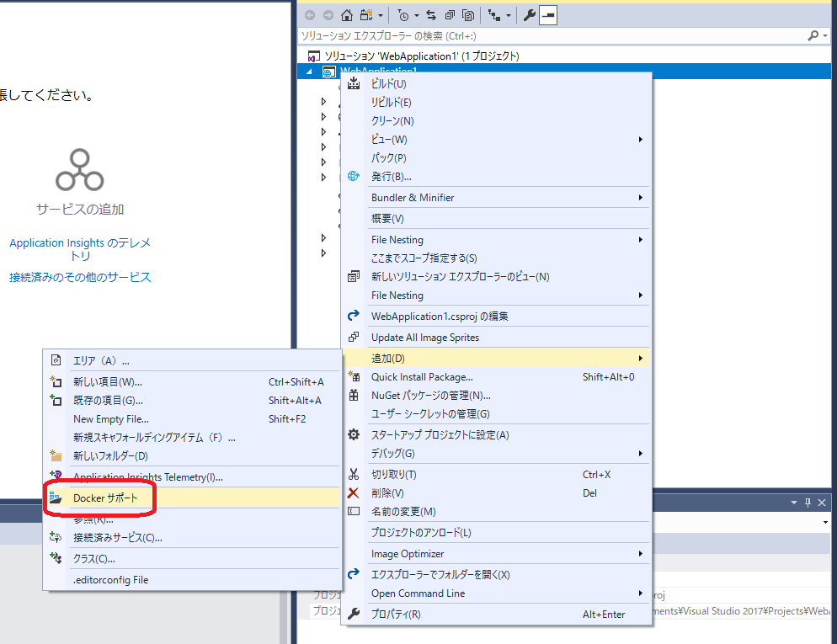The height and width of the screenshot is (644, 837).
Task: Toggle the Preview Selected Items button
Action: click(548, 15)
